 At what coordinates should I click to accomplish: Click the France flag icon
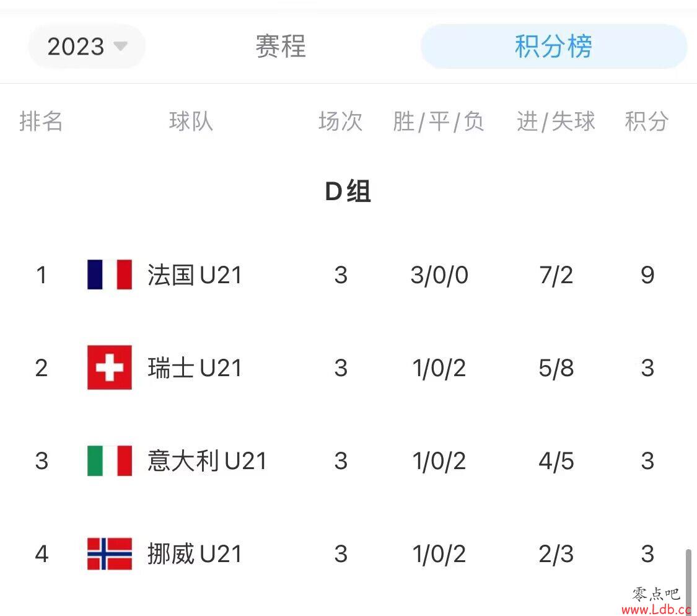click(x=109, y=275)
